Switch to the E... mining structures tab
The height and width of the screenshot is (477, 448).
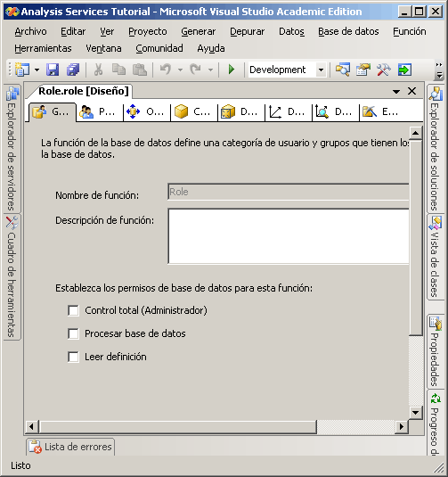point(383,112)
